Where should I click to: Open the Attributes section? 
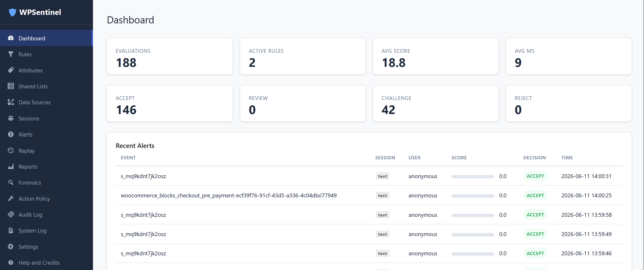click(46, 70)
